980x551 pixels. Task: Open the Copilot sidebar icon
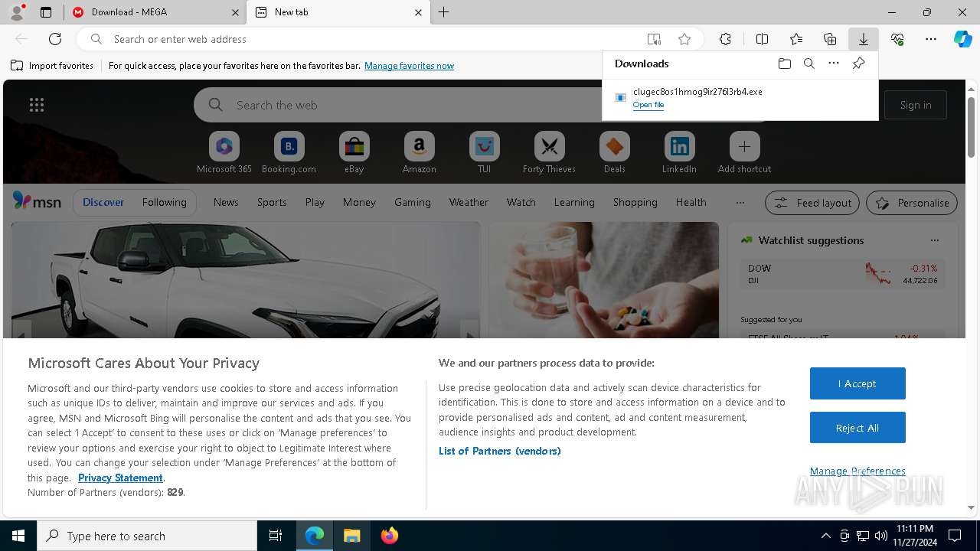(x=963, y=39)
